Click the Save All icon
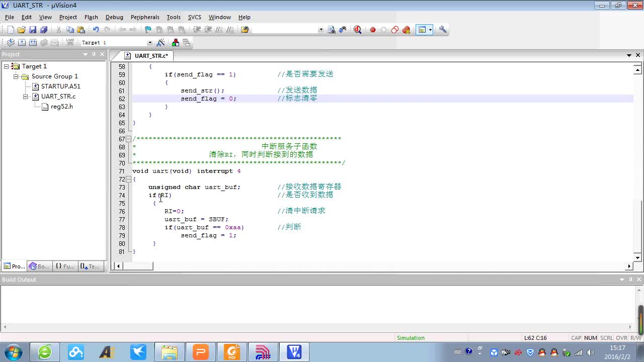This screenshot has height=362, width=644. [44, 30]
